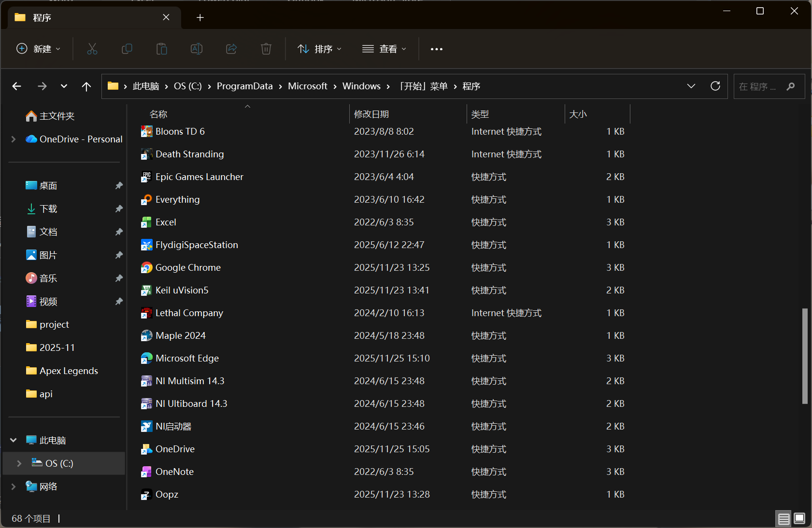This screenshot has width=812, height=528.
Task: Click the search magnifier icon
Action: click(x=791, y=86)
